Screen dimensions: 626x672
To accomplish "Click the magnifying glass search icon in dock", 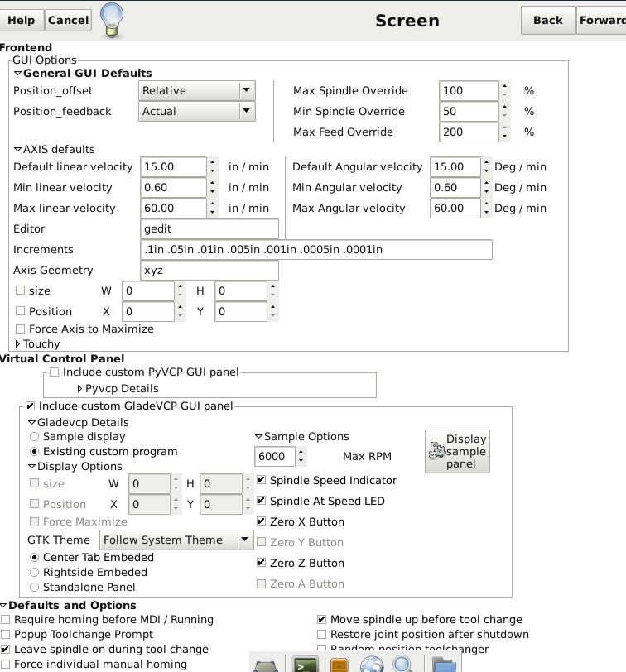I will pos(403,665).
